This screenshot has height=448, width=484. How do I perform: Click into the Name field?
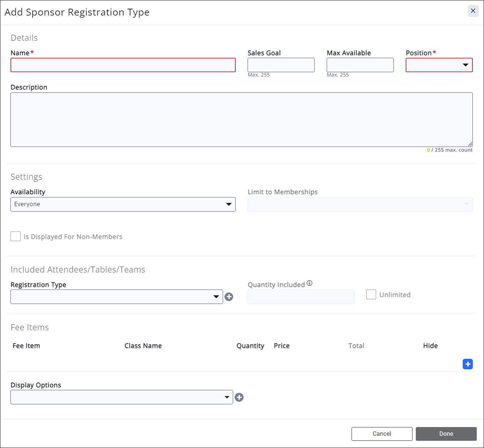point(123,65)
